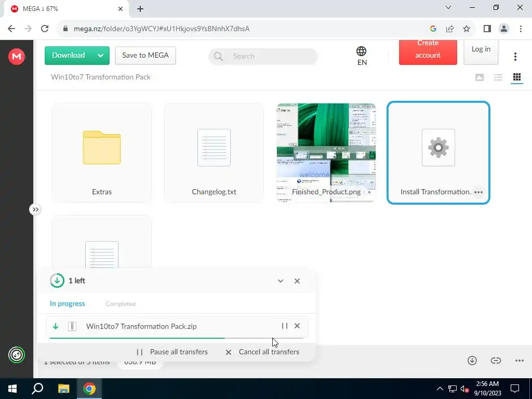Image resolution: width=532 pixels, height=399 pixels.
Task: Close the transfers panel
Action: pyautogui.click(x=297, y=281)
